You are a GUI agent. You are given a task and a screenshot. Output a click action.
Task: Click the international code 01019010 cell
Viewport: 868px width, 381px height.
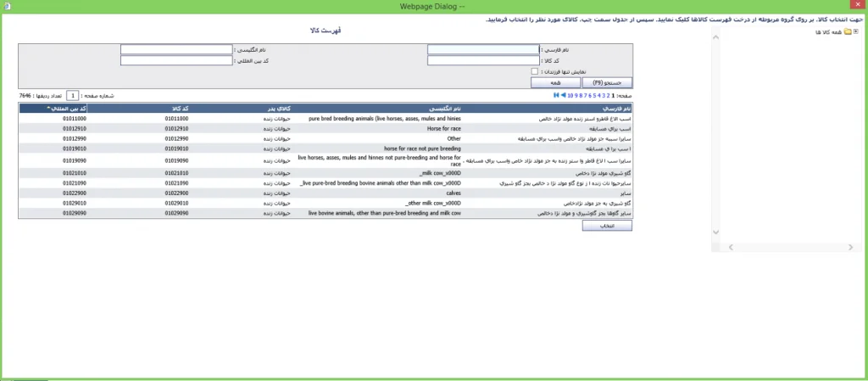tap(75, 148)
